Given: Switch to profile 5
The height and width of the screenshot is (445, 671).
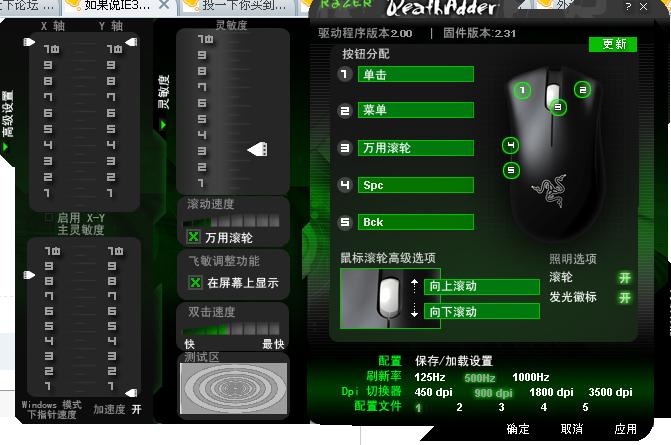Looking at the screenshot, I should (x=585, y=407).
